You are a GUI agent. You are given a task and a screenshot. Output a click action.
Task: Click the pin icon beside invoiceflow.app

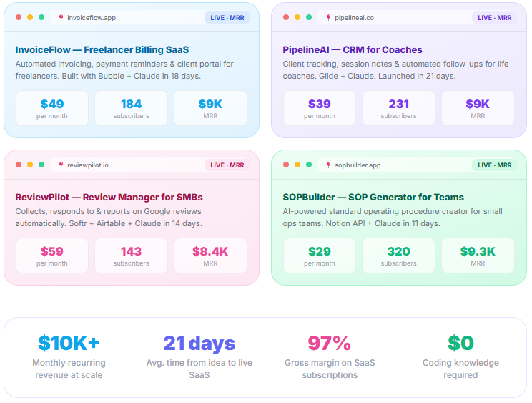tap(61, 18)
